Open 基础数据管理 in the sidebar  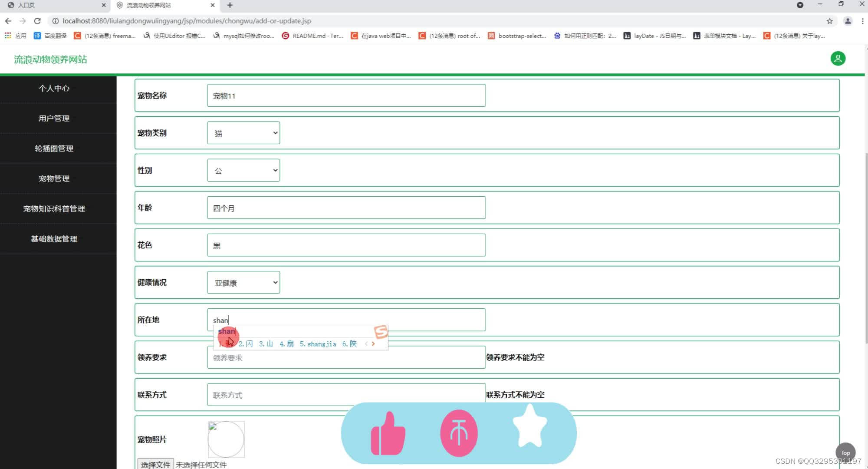(x=54, y=239)
